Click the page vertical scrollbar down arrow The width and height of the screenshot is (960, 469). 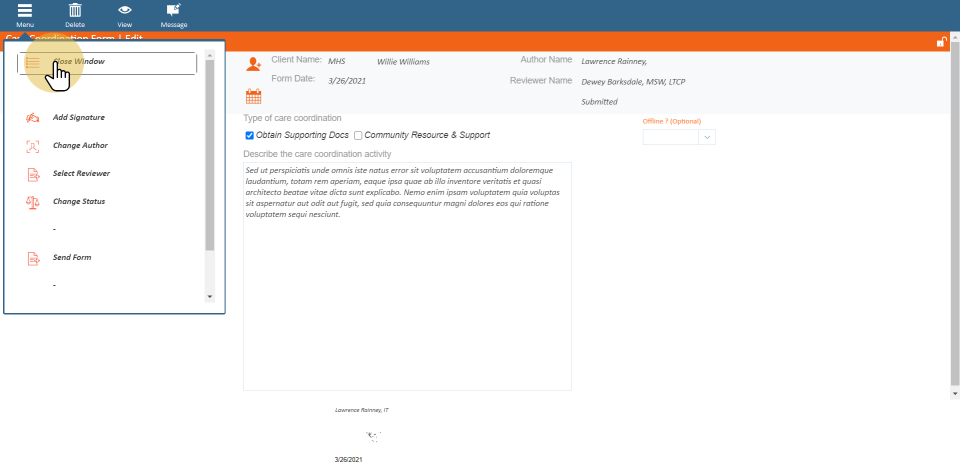point(954,394)
